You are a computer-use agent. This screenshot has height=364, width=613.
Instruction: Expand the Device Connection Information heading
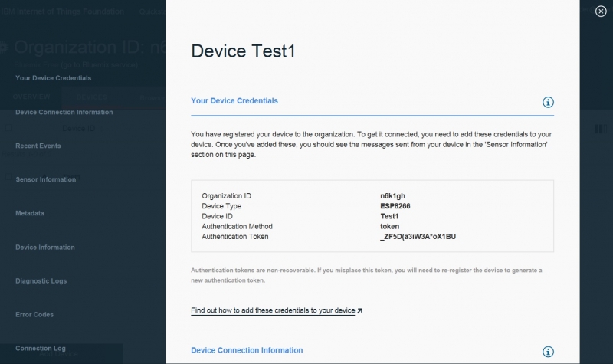pyautogui.click(x=247, y=350)
